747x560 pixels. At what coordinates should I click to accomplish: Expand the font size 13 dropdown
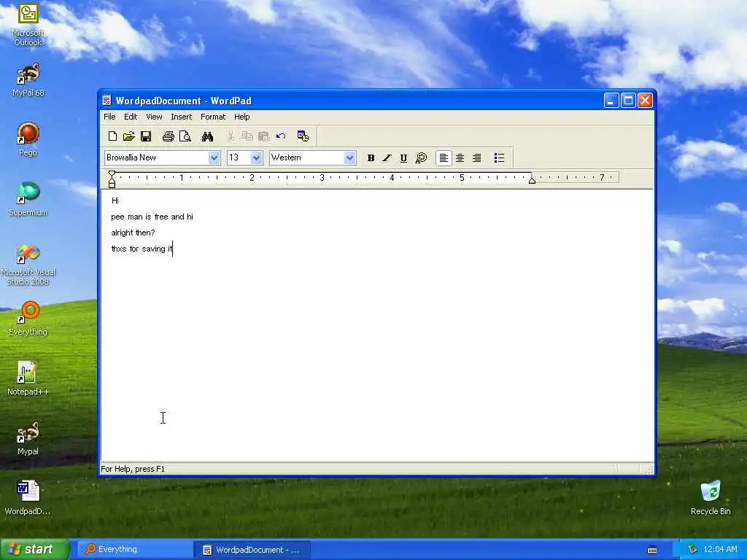pos(256,158)
